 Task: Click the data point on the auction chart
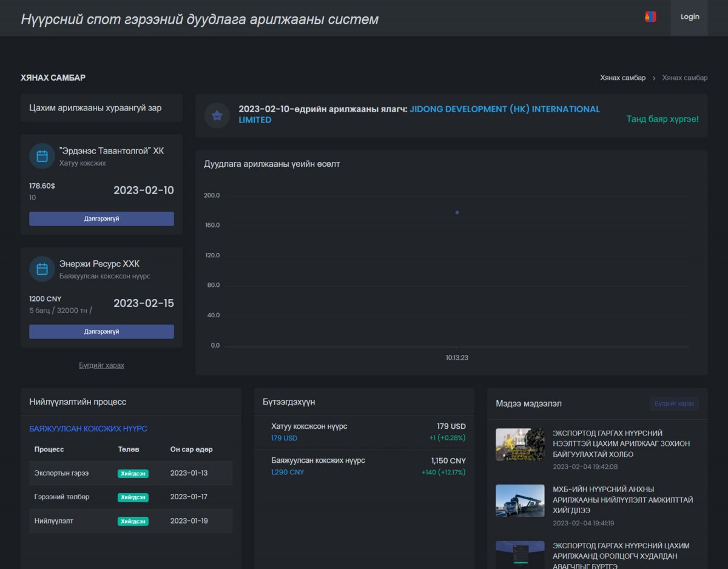[x=457, y=212]
